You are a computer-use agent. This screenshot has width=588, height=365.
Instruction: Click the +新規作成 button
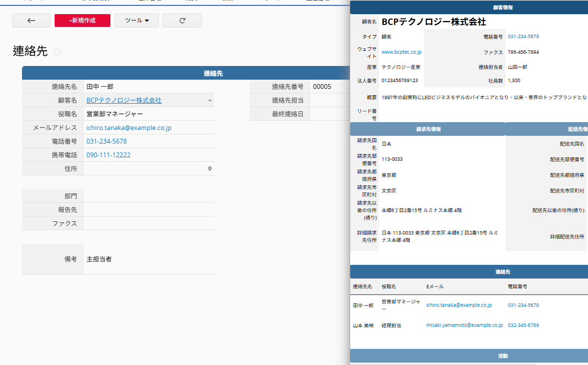point(83,21)
